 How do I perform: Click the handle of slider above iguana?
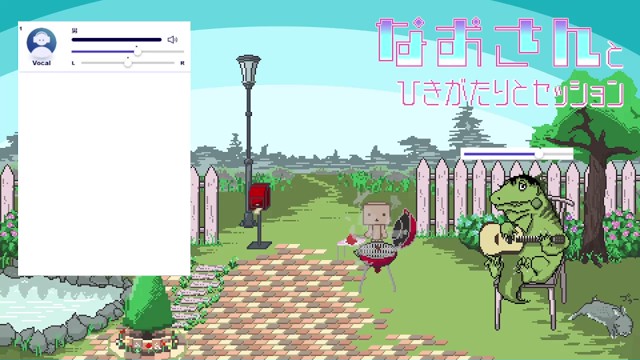point(539,154)
